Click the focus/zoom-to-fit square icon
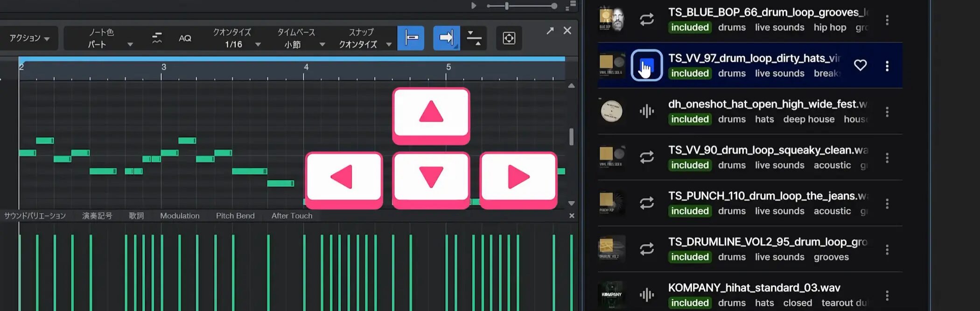 (509, 38)
